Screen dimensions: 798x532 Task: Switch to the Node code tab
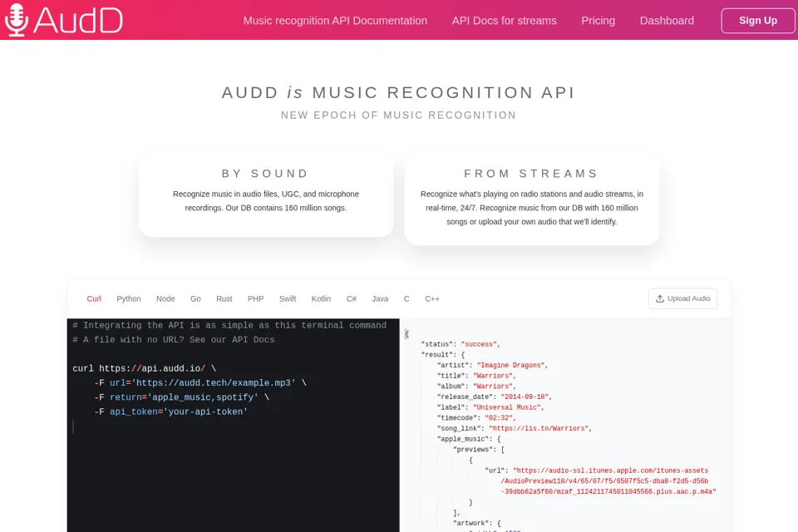165,299
